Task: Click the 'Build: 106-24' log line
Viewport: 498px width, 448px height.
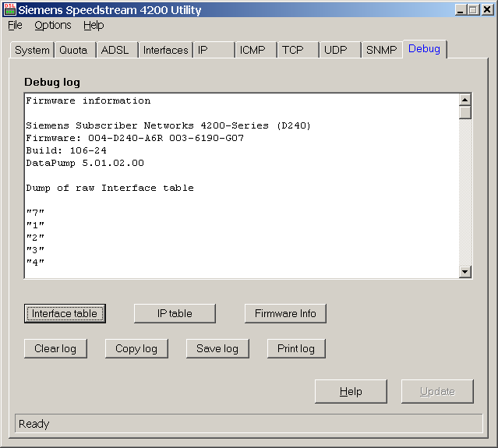Action: pos(66,150)
